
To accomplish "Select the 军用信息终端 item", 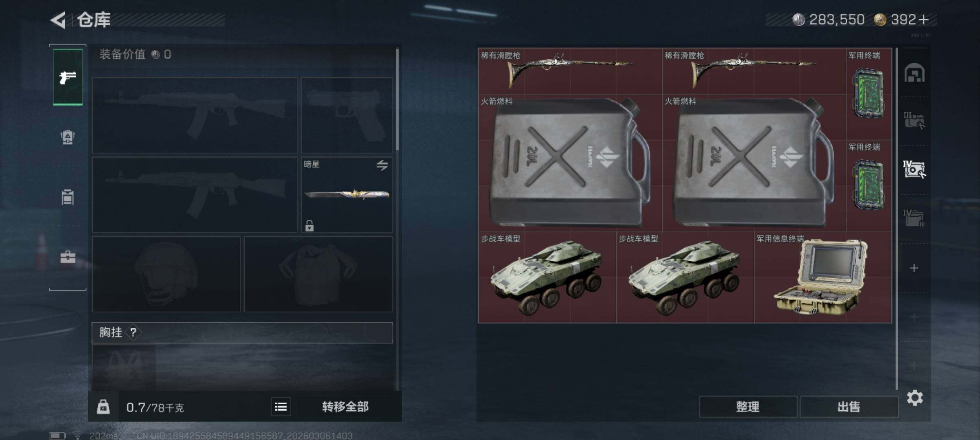I will [822, 277].
